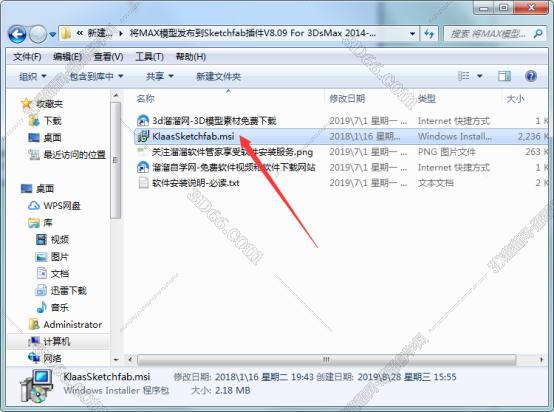Click the horizontal scrollbar in file list
The height and width of the screenshot is (412, 554).
tap(326, 360)
